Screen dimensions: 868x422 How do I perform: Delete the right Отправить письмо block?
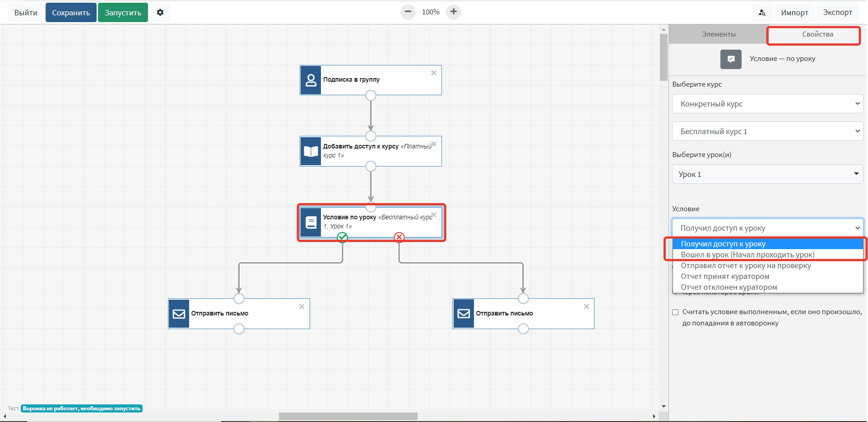(586, 306)
